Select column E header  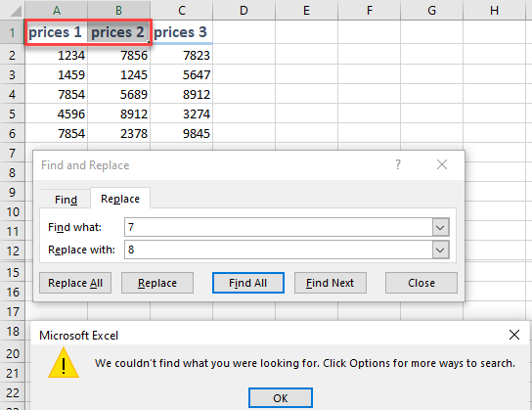[306, 10]
